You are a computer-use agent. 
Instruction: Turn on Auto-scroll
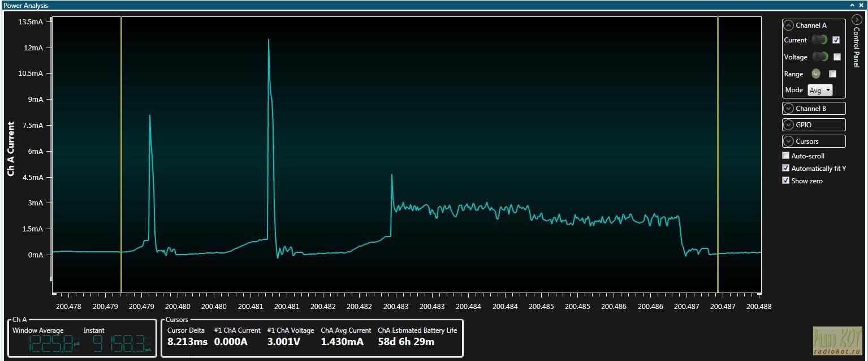[x=785, y=156]
